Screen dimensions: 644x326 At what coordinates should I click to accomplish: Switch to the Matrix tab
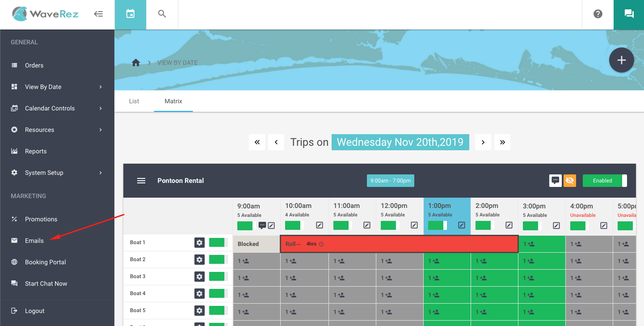pos(173,101)
